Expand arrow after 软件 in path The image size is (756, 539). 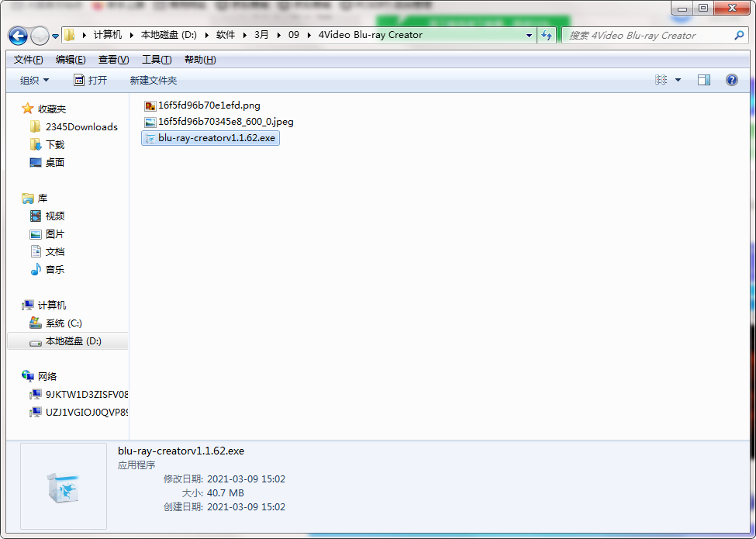click(x=244, y=35)
